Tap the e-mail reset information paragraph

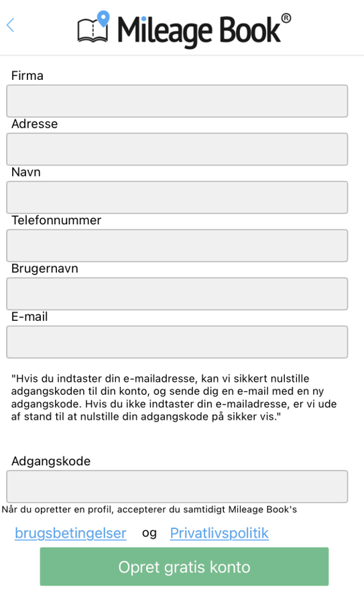[174, 397]
